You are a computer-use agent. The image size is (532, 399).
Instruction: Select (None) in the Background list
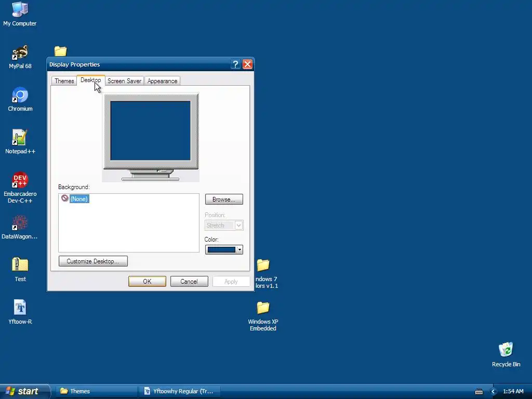pyautogui.click(x=79, y=199)
